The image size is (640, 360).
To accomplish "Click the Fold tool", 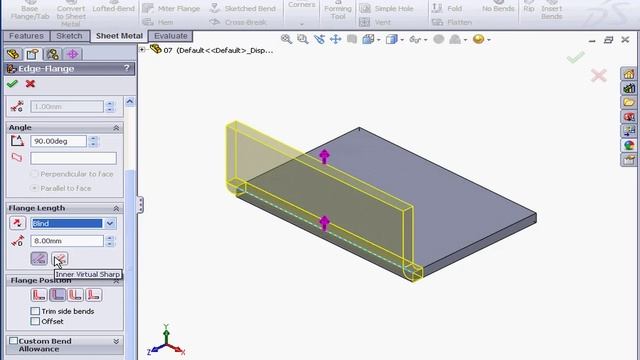I will (x=447, y=9).
